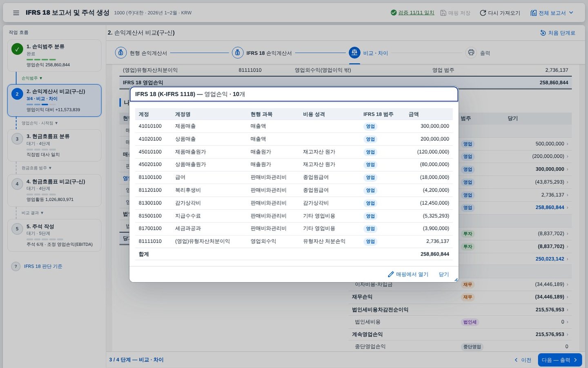588x368 pixels.
Task: Switch to the 출력 step tab
Action: point(478,53)
